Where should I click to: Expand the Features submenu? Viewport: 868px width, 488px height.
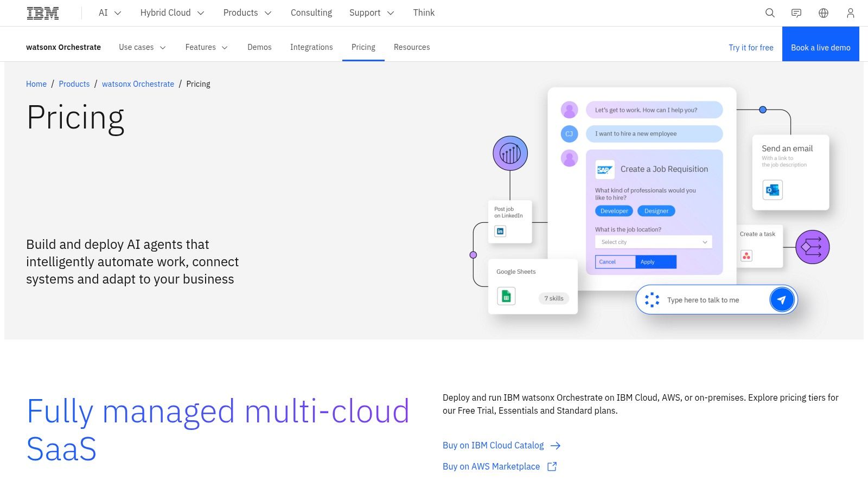click(206, 47)
